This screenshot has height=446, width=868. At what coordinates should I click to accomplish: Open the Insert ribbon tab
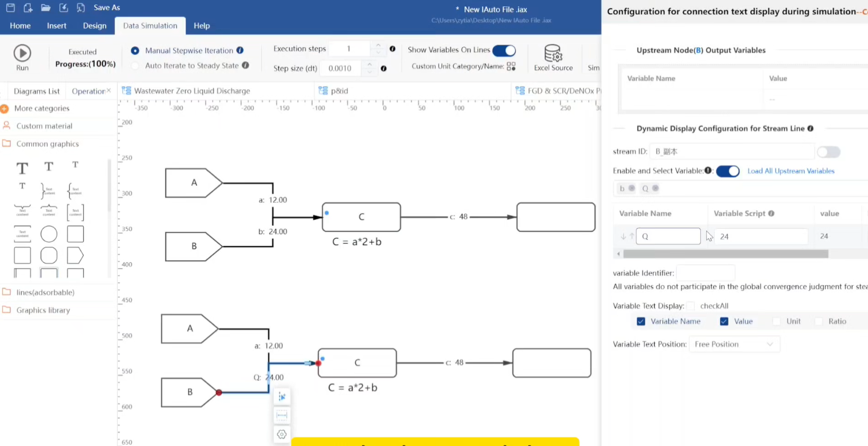click(x=57, y=25)
